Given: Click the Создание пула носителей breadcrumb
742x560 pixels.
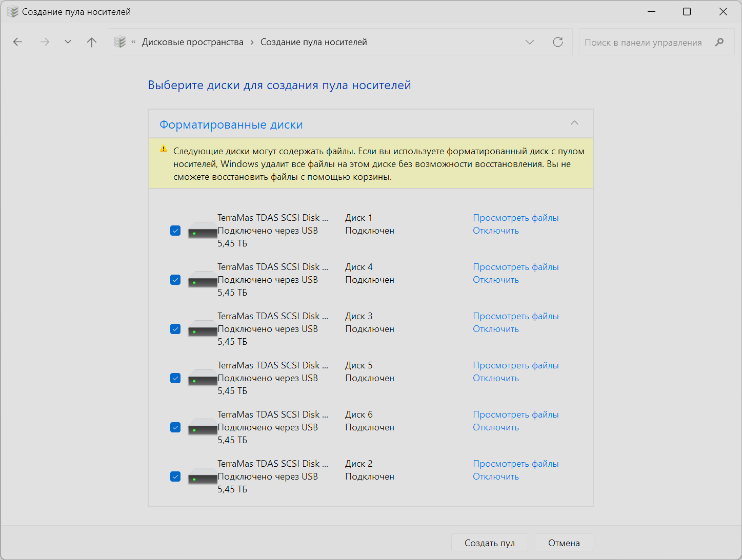Looking at the screenshot, I should tap(314, 42).
